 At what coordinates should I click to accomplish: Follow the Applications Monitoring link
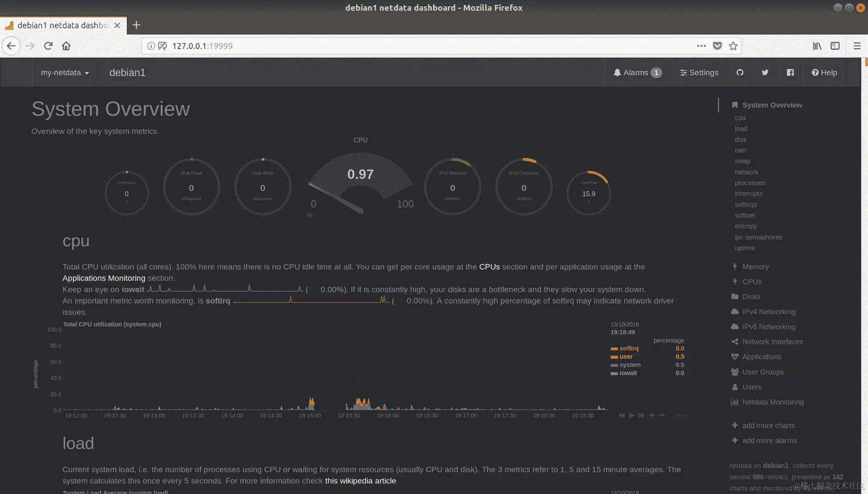pos(104,278)
